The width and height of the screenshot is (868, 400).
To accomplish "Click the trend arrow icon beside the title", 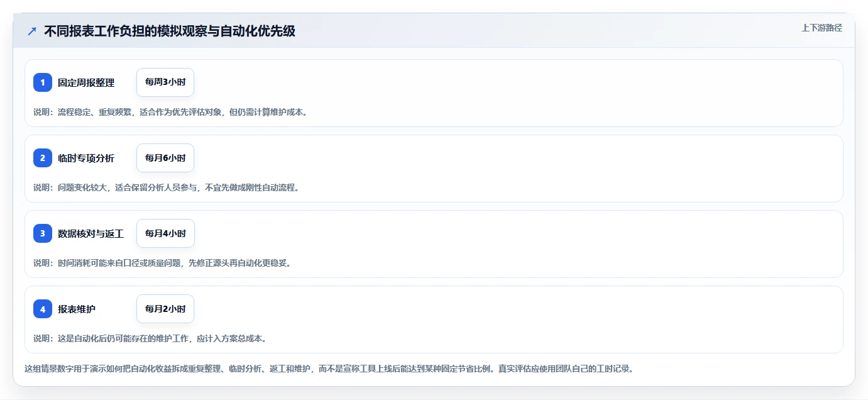I will pyautogui.click(x=32, y=31).
